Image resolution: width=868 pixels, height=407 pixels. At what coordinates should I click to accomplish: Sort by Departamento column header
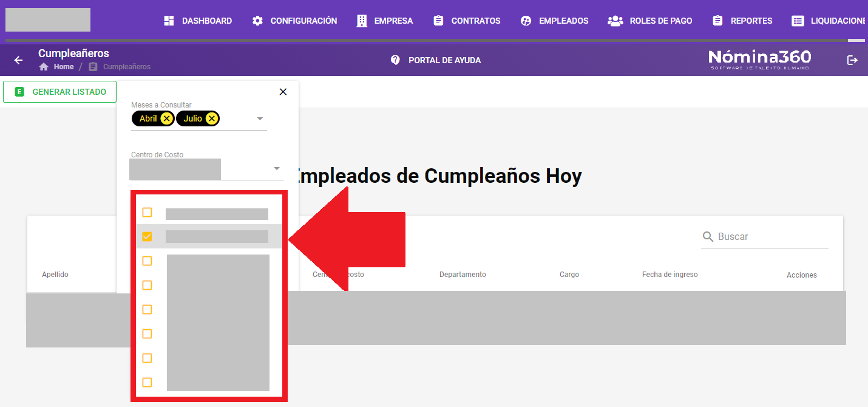[463, 275]
